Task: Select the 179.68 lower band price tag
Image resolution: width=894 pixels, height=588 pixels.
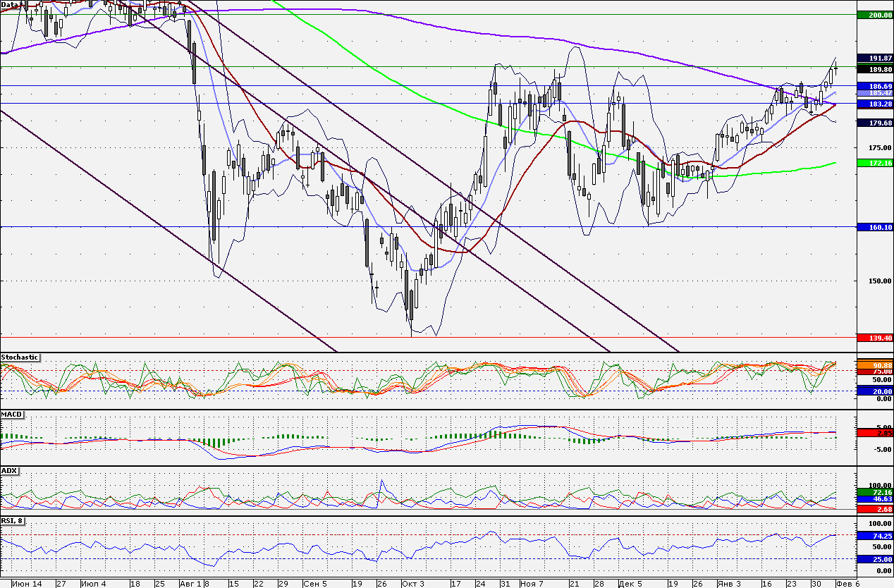Action: [874, 123]
